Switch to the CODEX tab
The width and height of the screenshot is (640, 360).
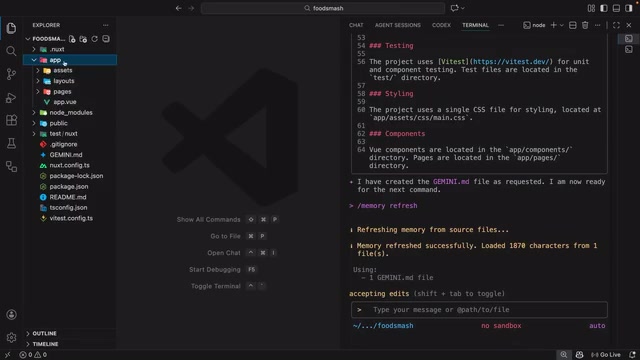(441, 25)
